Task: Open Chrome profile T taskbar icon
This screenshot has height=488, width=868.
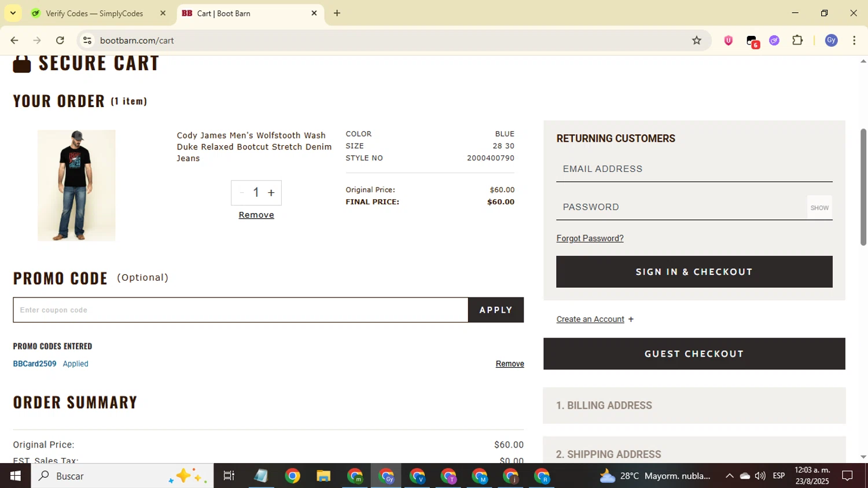Action: 448,476
